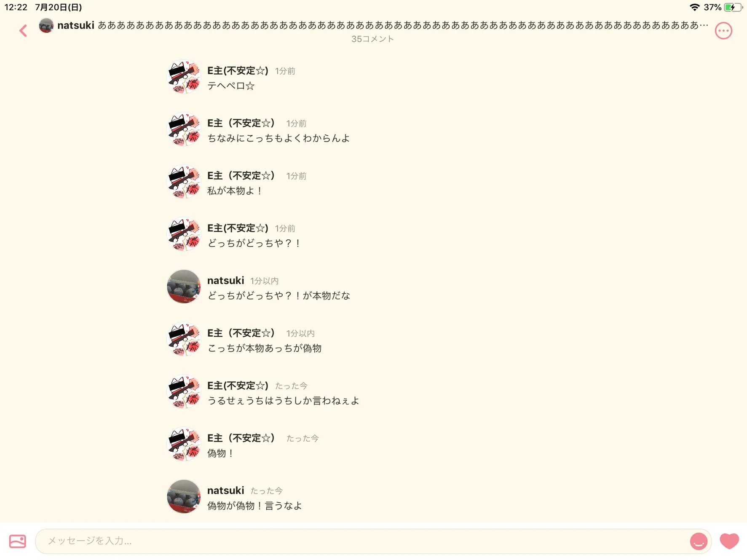Select the comment ちなみにこっちもよくわからんよ
Screen dimensions: 747x560
coord(278,138)
